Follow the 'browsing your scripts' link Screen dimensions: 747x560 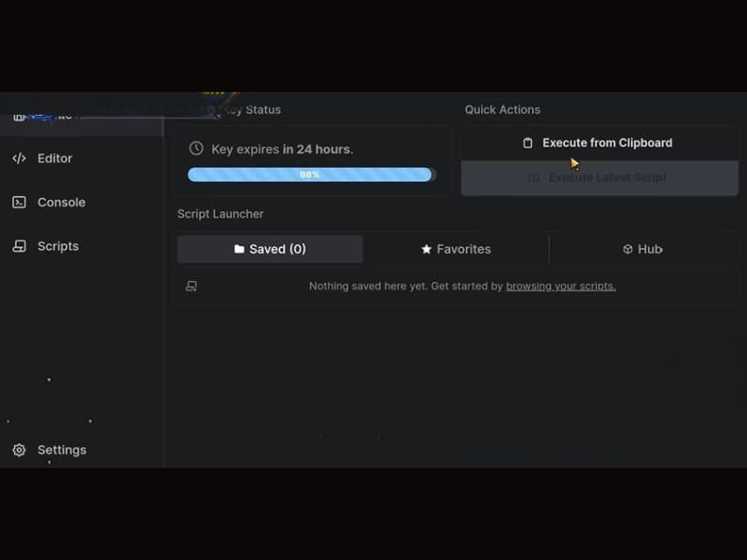tap(560, 287)
